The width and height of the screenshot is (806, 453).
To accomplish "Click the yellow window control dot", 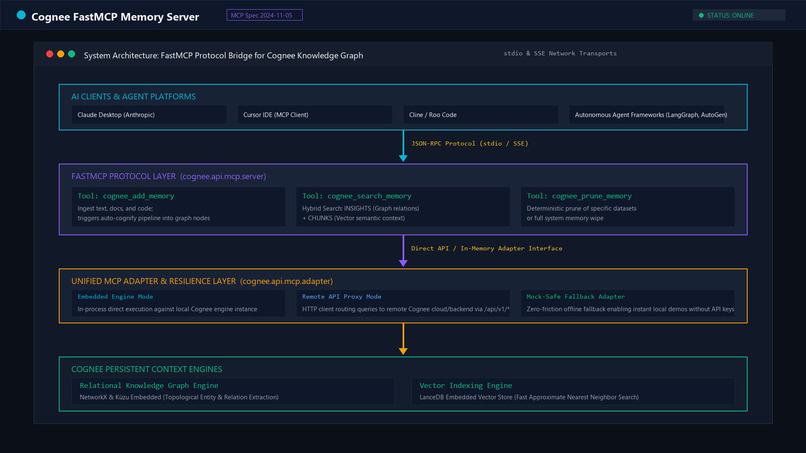I will [x=61, y=54].
